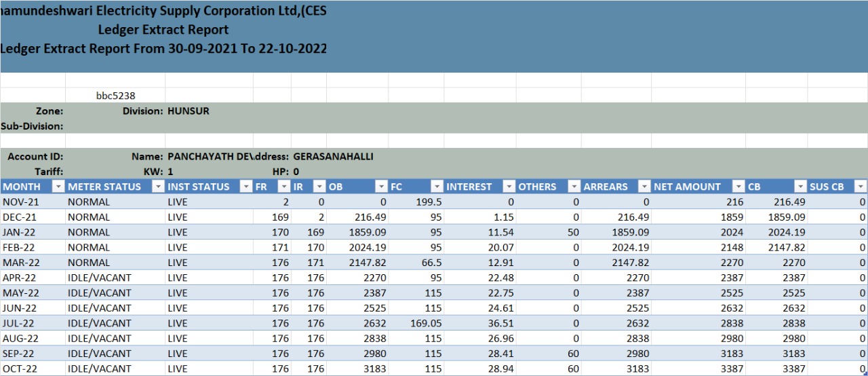The image size is (868, 376).
Task: Select the OCT-22 month cell
Action: point(33,369)
